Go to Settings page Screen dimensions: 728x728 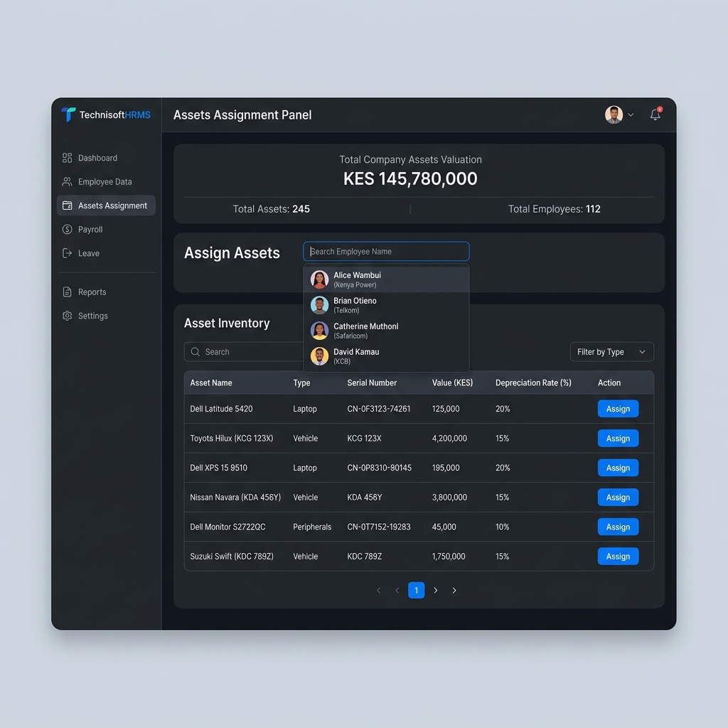(106, 316)
